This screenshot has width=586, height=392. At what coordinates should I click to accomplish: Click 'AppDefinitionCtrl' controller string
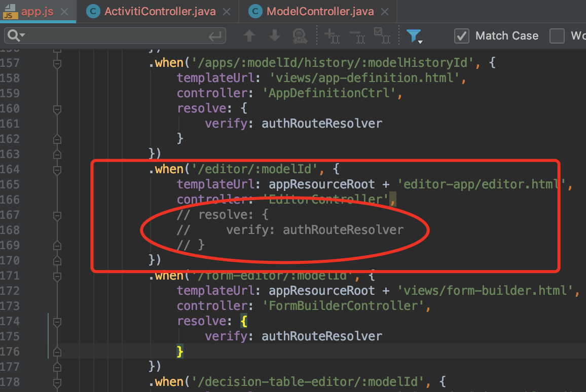[x=329, y=93]
